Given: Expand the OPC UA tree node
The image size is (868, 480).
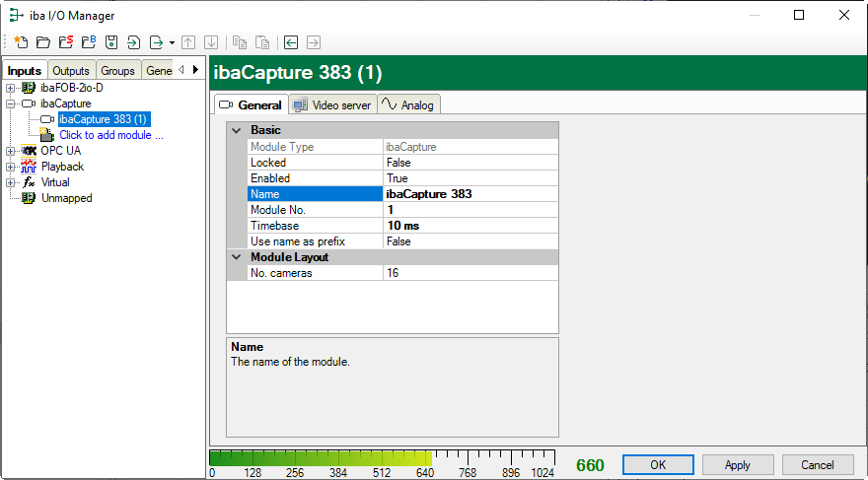Looking at the screenshot, I should pos(10,151).
